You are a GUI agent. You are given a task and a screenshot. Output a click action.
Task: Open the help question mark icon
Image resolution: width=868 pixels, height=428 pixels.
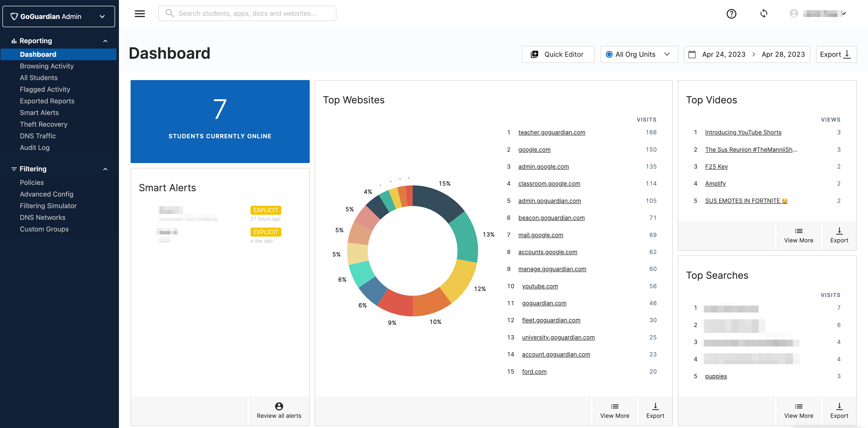tap(731, 14)
